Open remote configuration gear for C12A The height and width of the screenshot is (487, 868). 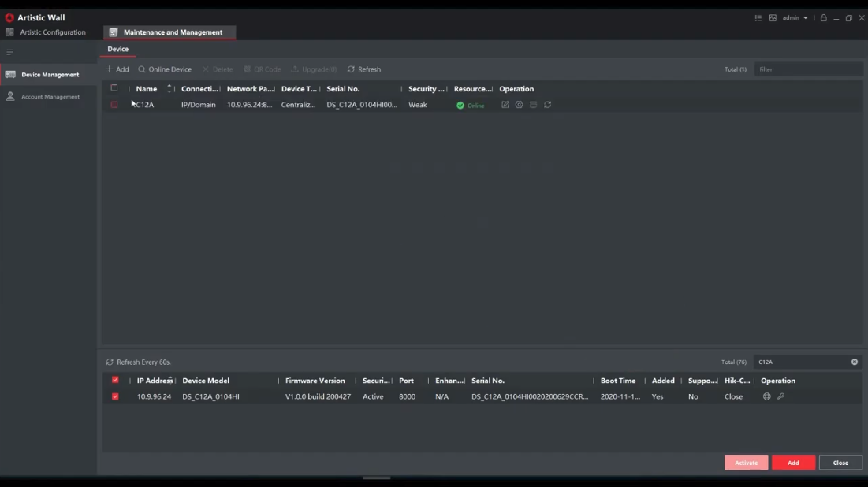(520, 105)
